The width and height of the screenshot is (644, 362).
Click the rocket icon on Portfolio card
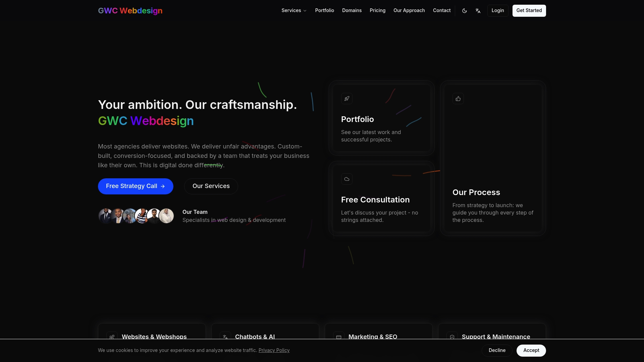pyautogui.click(x=346, y=98)
